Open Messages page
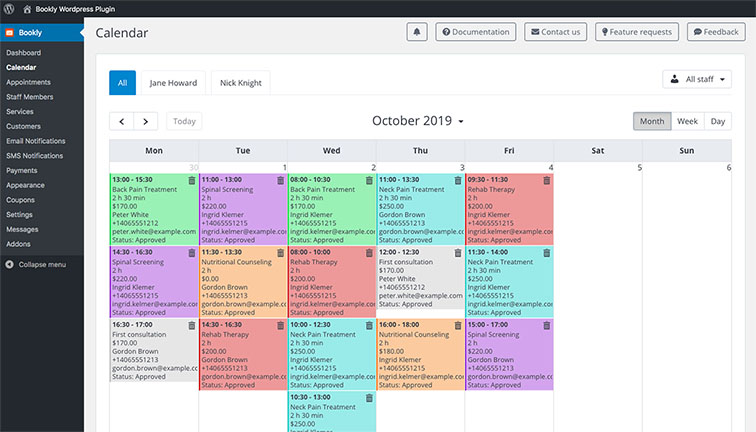The width and height of the screenshot is (756, 432). click(22, 229)
